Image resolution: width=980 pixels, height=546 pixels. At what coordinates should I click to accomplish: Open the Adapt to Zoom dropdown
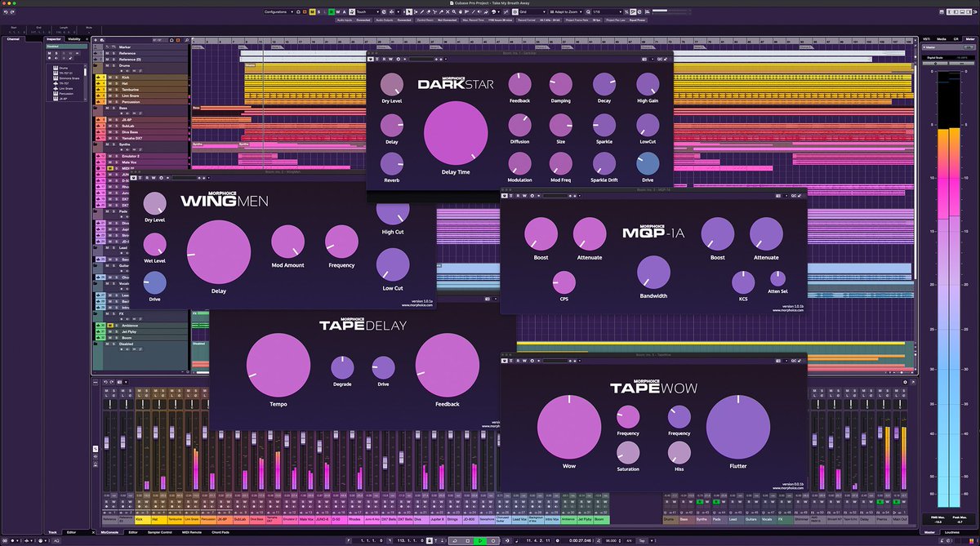566,12
